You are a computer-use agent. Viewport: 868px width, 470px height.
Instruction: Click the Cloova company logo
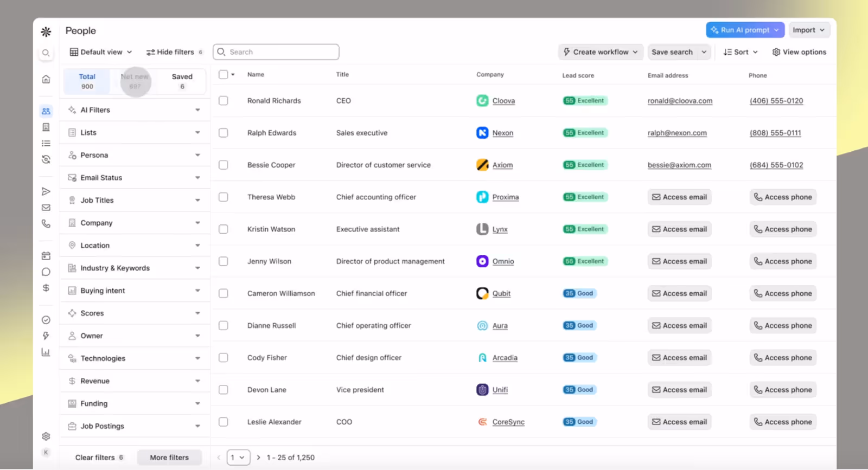coord(482,101)
